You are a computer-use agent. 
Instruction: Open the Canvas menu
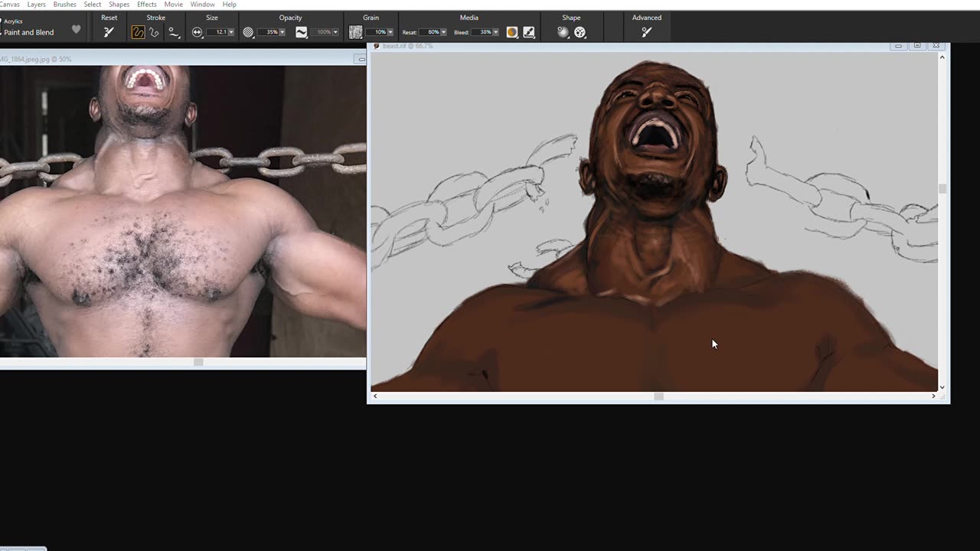tap(9, 5)
